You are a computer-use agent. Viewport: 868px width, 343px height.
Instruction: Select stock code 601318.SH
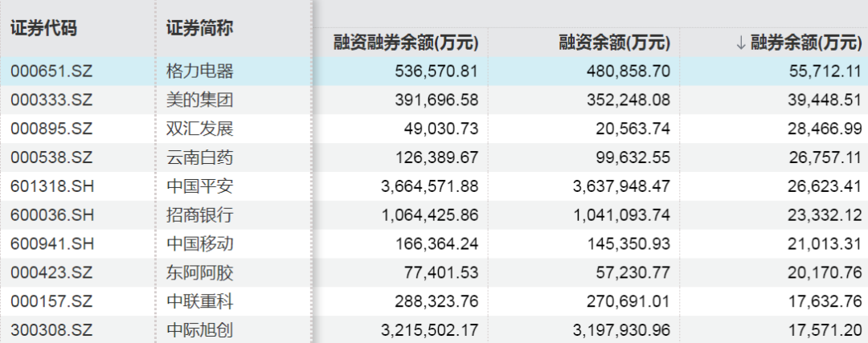(52, 186)
